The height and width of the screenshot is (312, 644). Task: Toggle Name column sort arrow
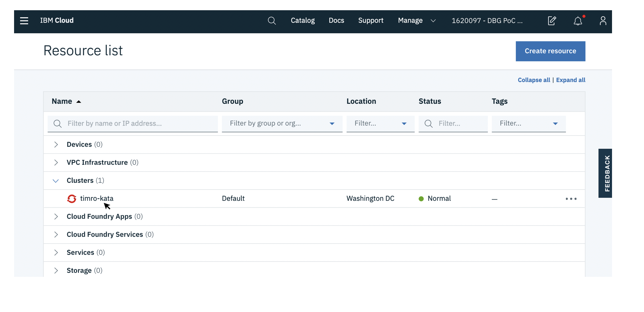pyautogui.click(x=79, y=102)
